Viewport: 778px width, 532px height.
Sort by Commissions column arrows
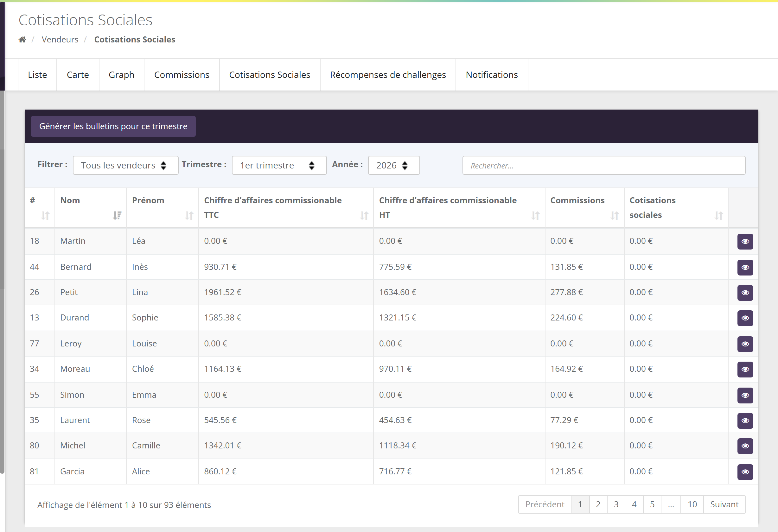pos(614,215)
